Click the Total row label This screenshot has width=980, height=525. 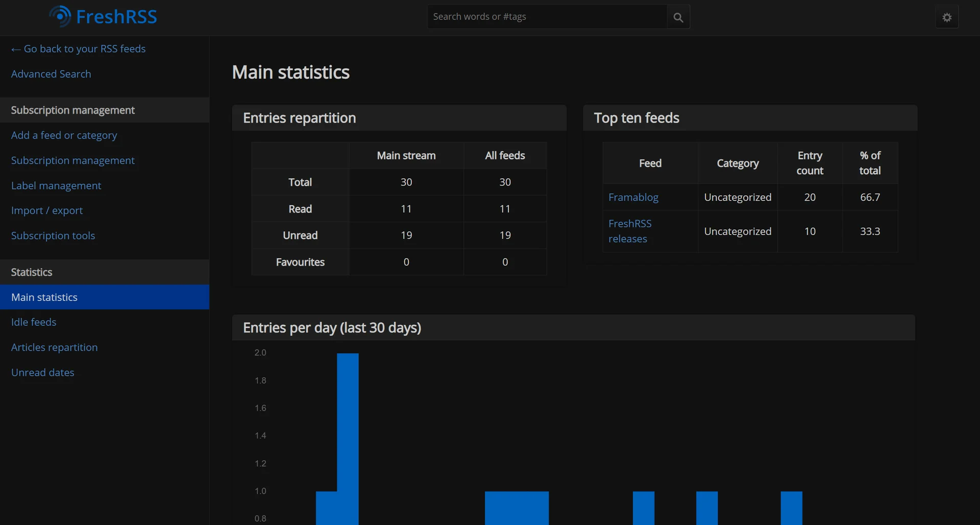(x=300, y=182)
